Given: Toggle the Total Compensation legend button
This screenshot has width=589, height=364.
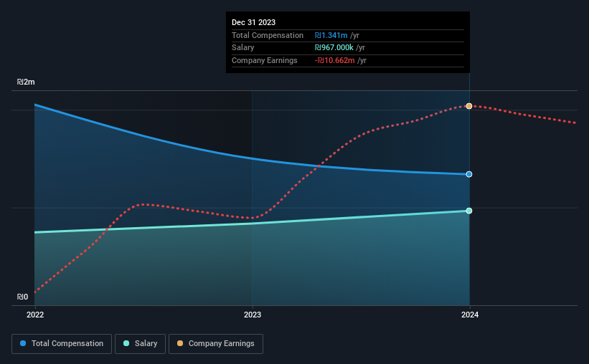Looking at the screenshot, I should [x=62, y=344].
